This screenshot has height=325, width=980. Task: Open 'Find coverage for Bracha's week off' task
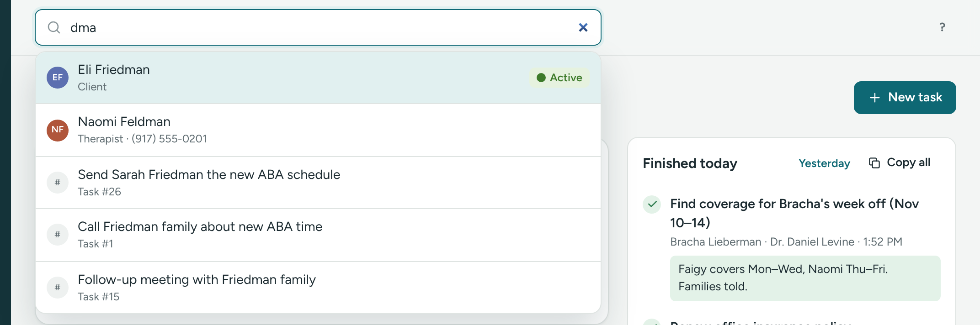click(794, 213)
